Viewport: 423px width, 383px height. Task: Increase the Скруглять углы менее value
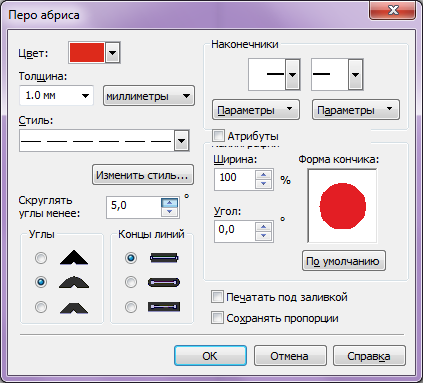point(170,203)
